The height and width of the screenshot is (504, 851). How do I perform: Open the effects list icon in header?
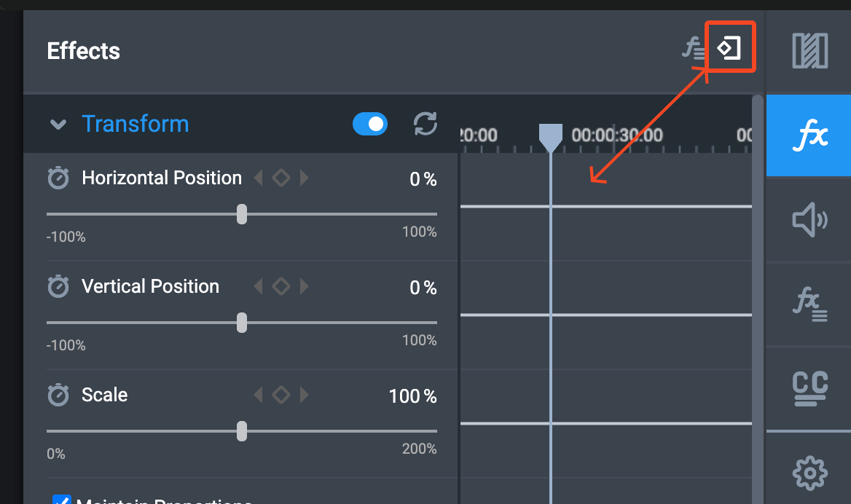coord(693,48)
